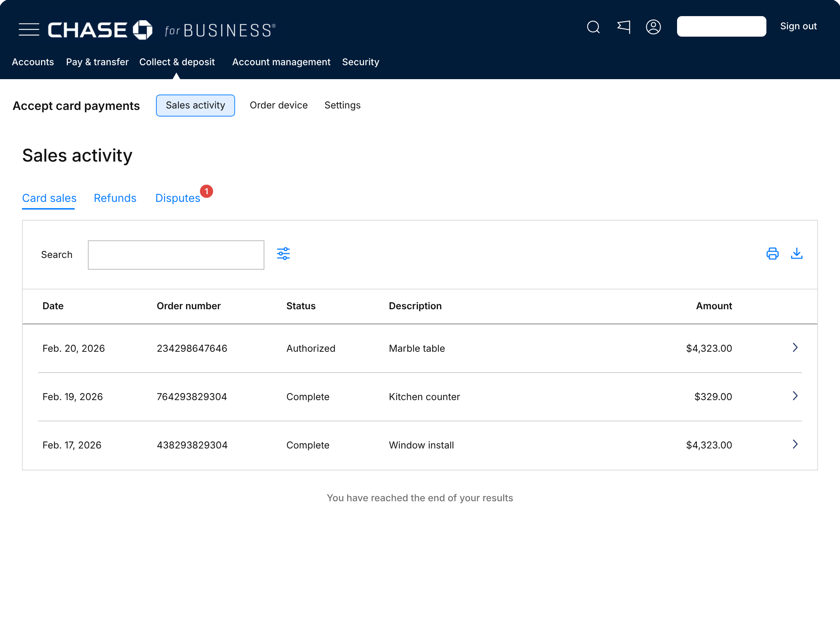Viewport: 840px width, 628px height.
Task: Select the Sales activity tab
Action: pyautogui.click(x=196, y=105)
